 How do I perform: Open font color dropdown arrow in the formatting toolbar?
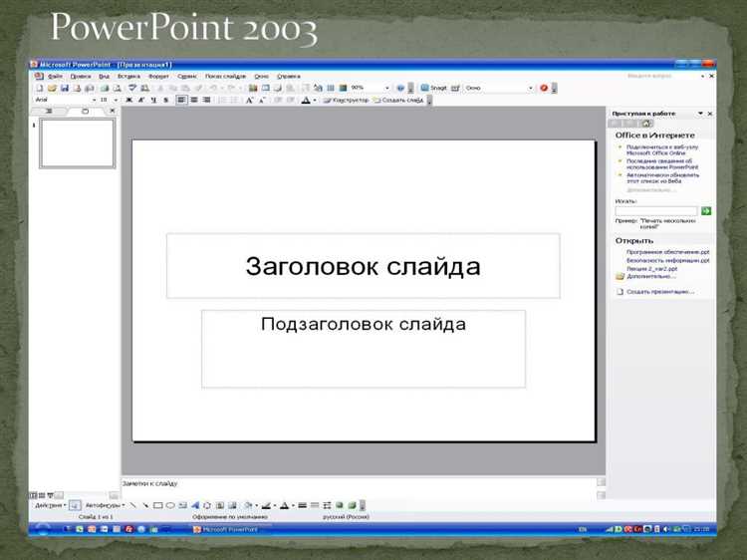(315, 100)
